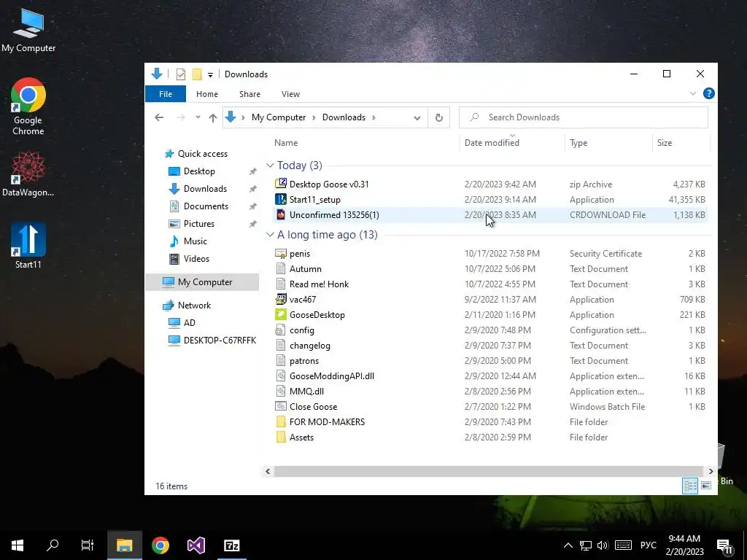Click the Refresh button in address bar

tap(438, 117)
